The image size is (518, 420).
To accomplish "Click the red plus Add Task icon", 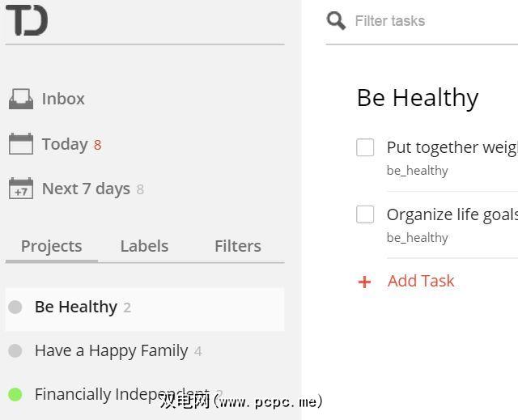I will (365, 282).
